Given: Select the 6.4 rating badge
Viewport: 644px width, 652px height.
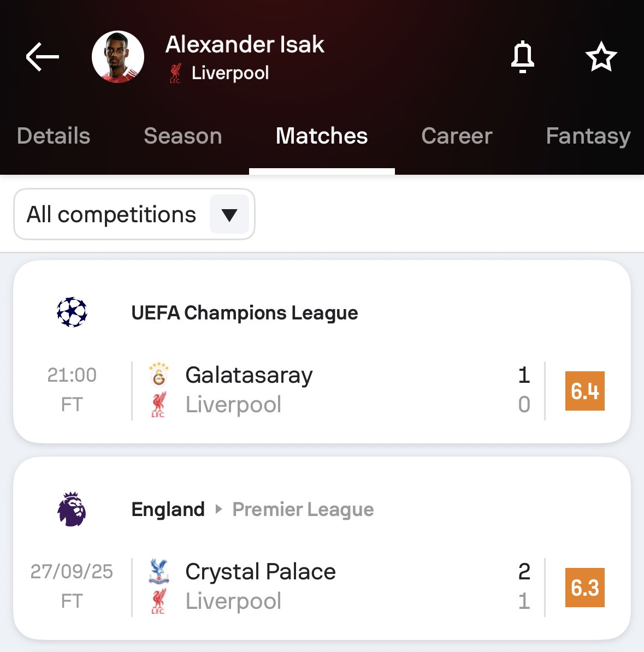Looking at the screenshot, I should [x=584, y=391].
